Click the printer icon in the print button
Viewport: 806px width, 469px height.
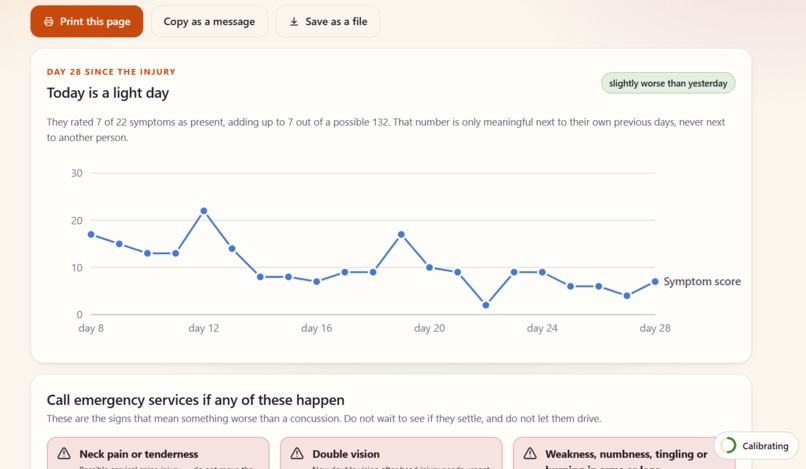(48, 22)
